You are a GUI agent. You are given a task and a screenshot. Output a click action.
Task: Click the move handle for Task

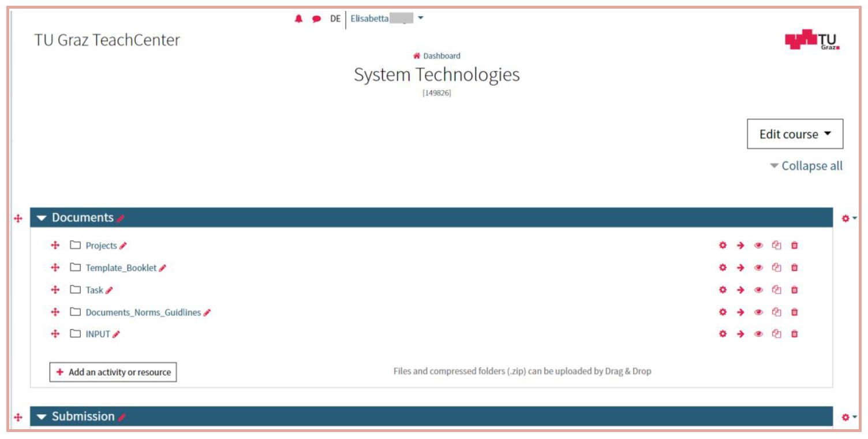(55, 290)
